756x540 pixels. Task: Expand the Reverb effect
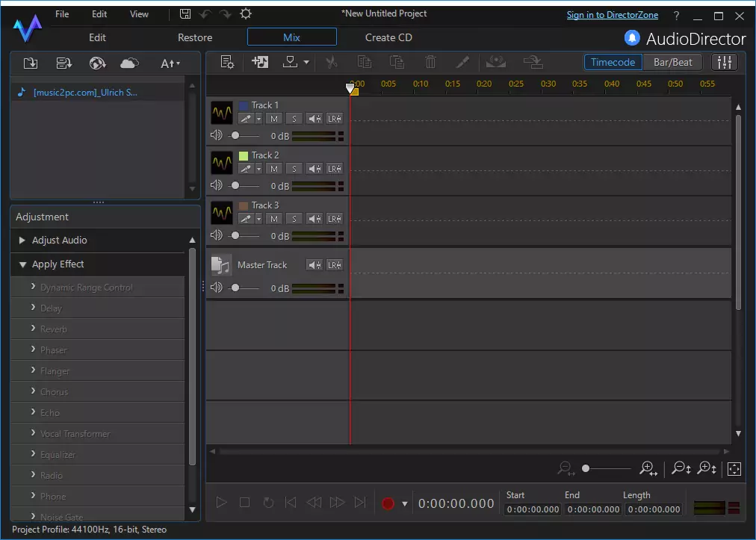click(x=34, y=329)
